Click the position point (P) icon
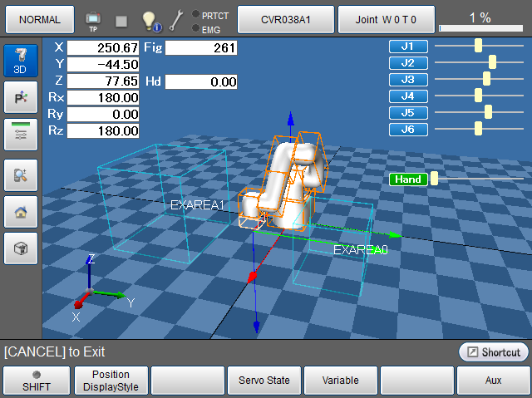Viewport: 532px width, 398px height. (20, 98)
